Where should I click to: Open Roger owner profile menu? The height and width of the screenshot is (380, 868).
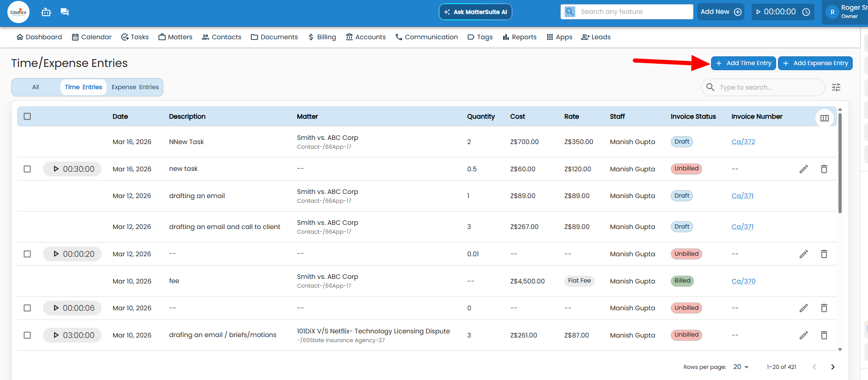(x=846, y=12)
